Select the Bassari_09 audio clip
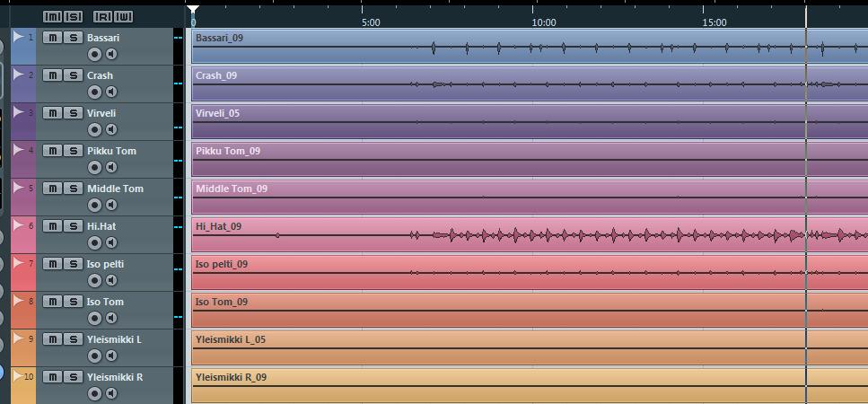The height and width of the screenshot is (404, 868). 530,46
